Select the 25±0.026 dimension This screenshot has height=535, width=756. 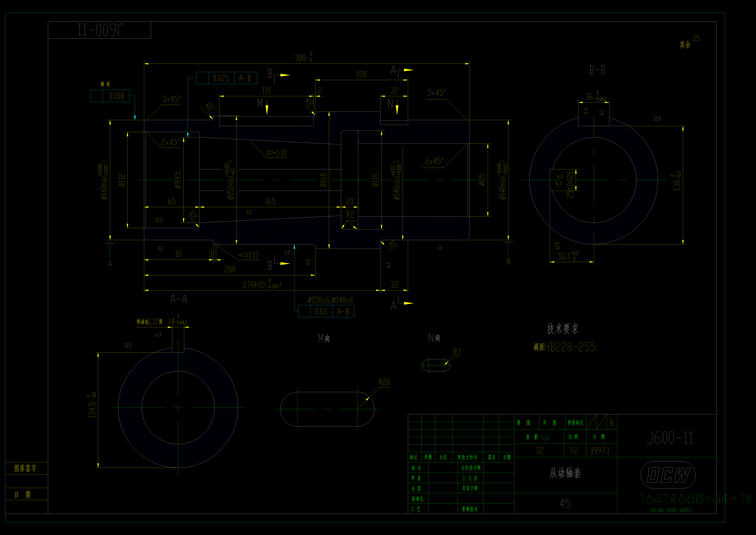click(x=570, y=184)
